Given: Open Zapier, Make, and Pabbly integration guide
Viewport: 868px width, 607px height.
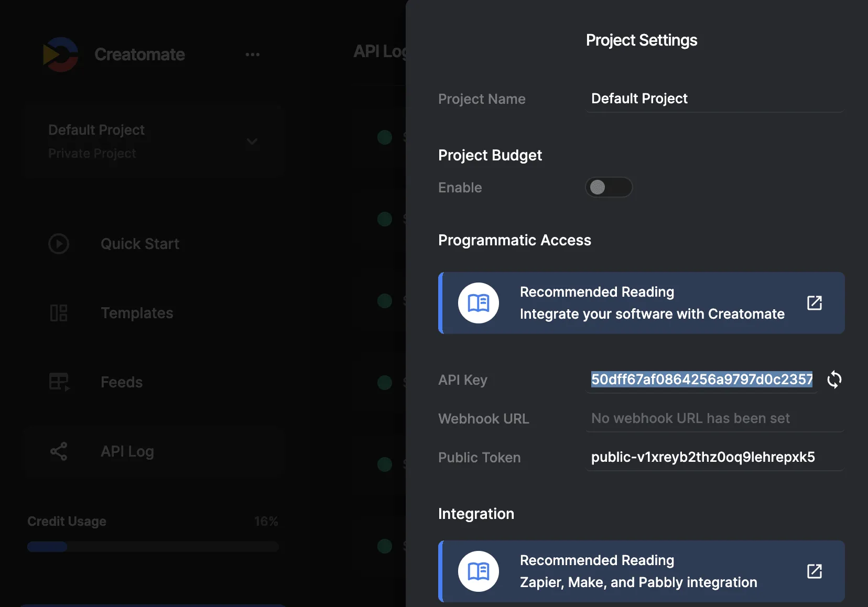Looking at the screenshot, I should 638,571.
